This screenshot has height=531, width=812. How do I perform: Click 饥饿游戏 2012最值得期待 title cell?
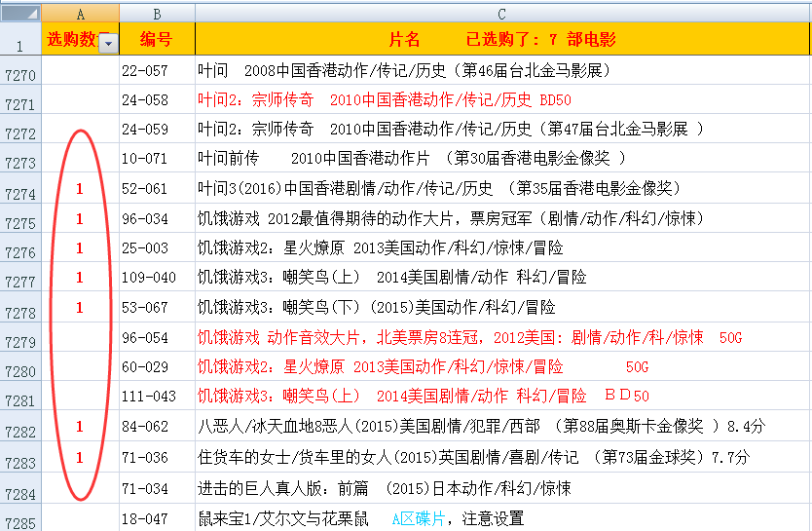(x=501, y=218)
